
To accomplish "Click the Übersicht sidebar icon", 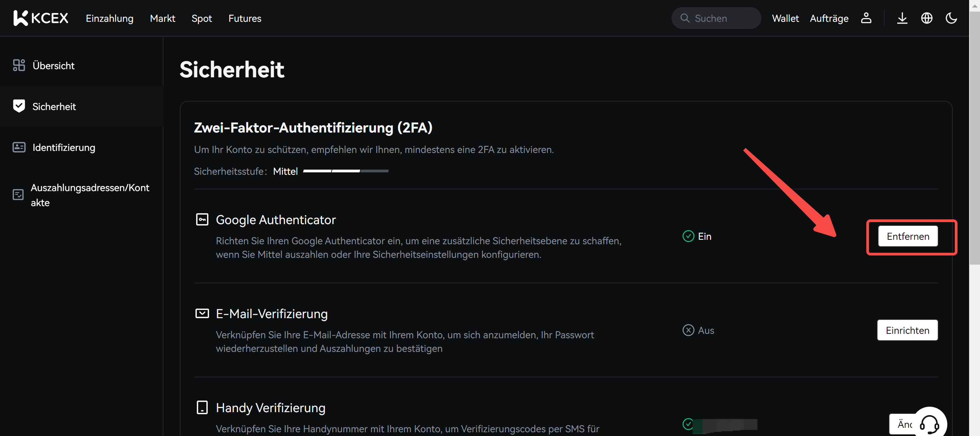I will click(19, 65).
